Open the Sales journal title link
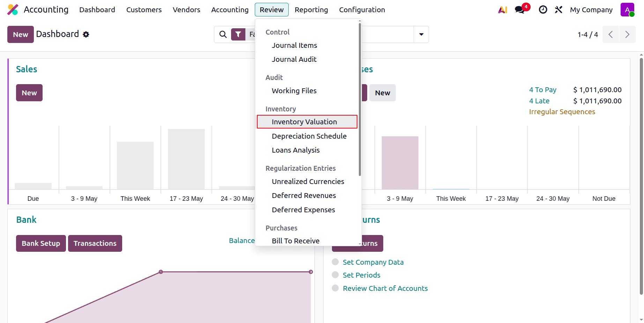644x323 pixels. click(27, 69)
